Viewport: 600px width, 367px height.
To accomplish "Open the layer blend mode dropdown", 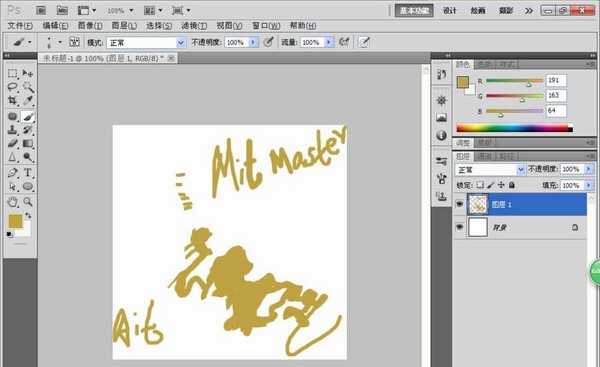I will 490,169.
